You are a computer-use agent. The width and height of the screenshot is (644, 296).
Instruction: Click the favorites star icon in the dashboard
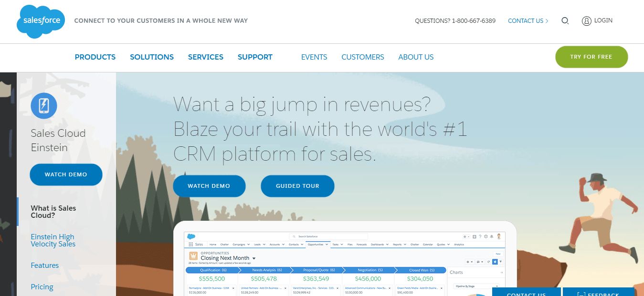[465, 236]
